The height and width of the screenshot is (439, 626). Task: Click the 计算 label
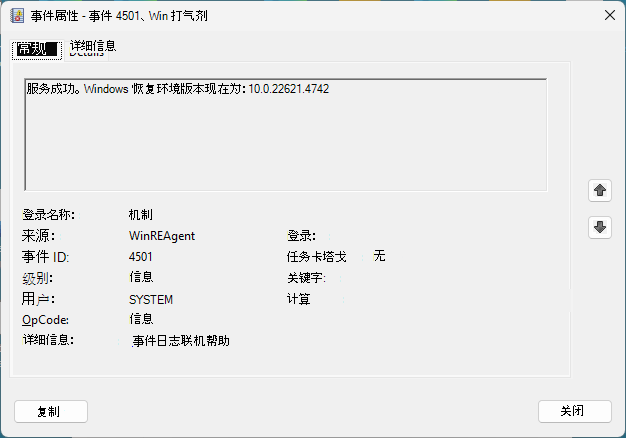pos(299,299)
